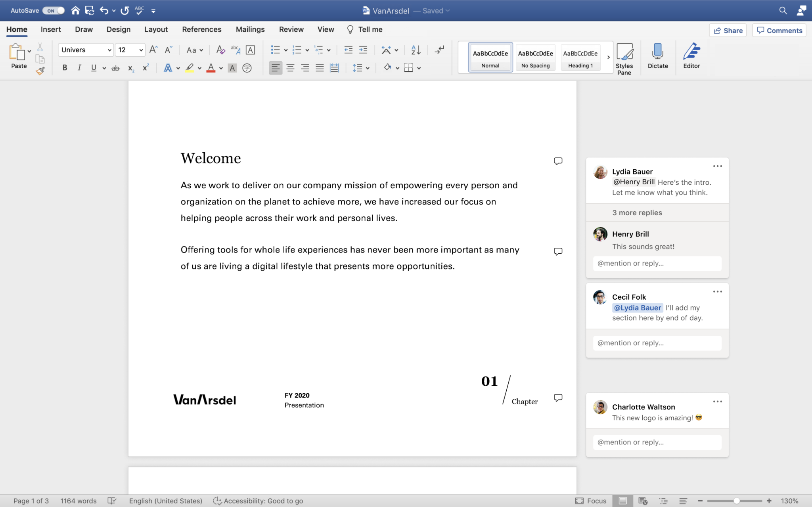Click the Home tab in ribbon

[x=16, y=29]
